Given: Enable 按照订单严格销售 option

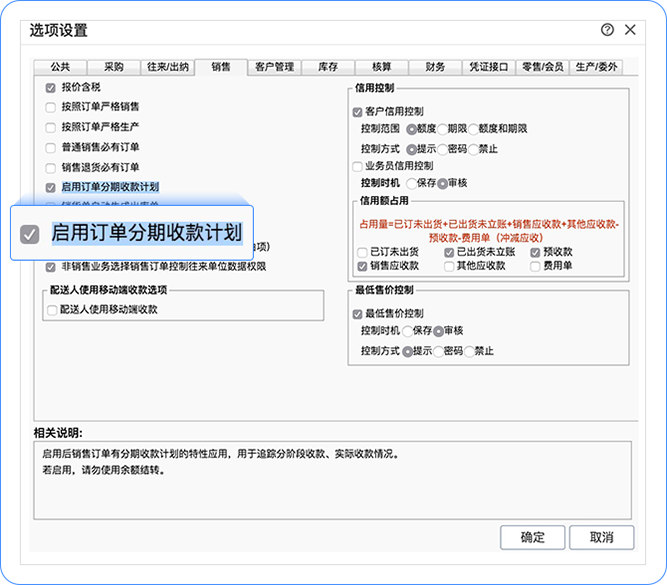Looking at the screenshot, I should tap(51, 107).
